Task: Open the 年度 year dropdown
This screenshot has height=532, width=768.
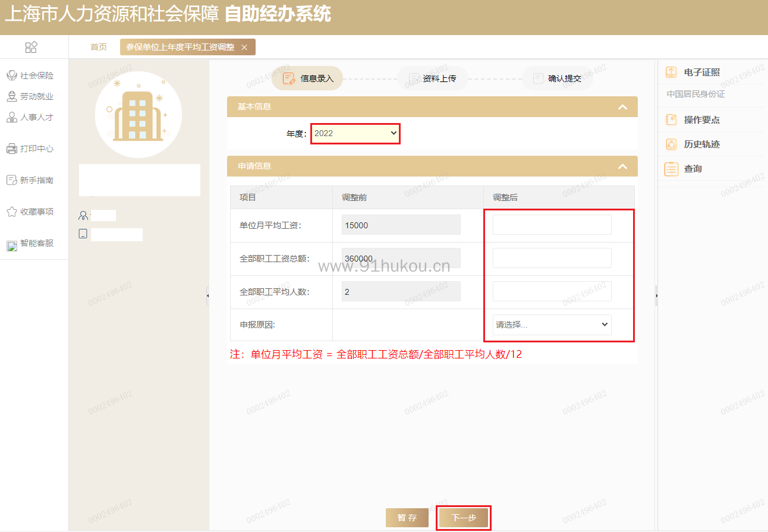Action: tap(355, 134)
